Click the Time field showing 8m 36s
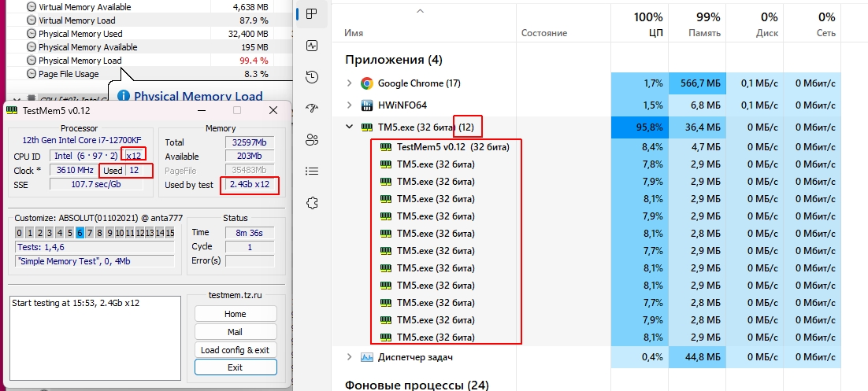Viewport: 868px width, 391px height. tap(250, 234)
